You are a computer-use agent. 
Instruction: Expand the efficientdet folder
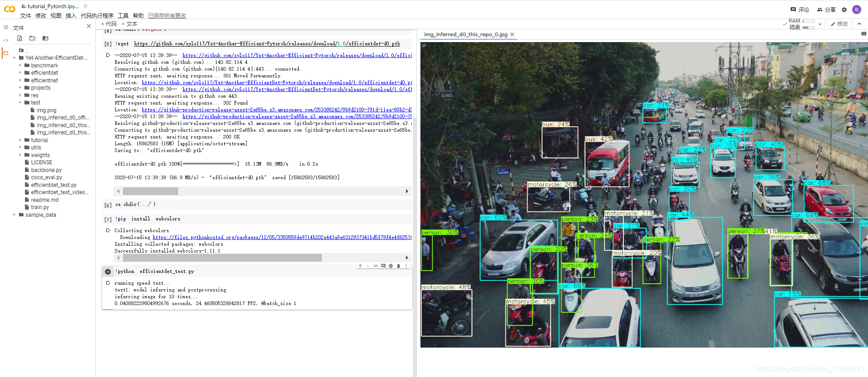pos(20,73)
